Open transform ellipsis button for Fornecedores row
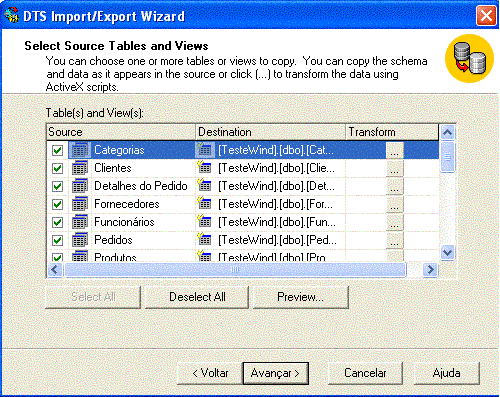Image resolution: width=500 pixels, height=397 pixels. click(395, 204)
